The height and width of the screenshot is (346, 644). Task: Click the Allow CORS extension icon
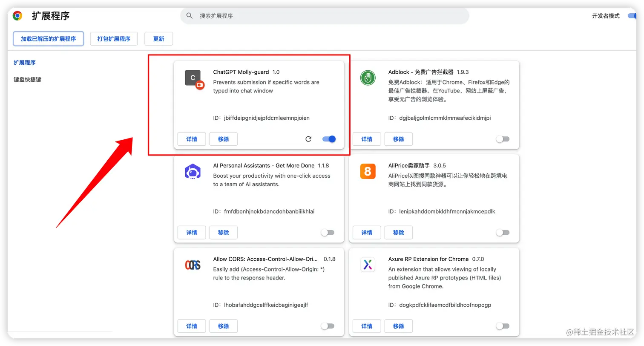[193, 265]
